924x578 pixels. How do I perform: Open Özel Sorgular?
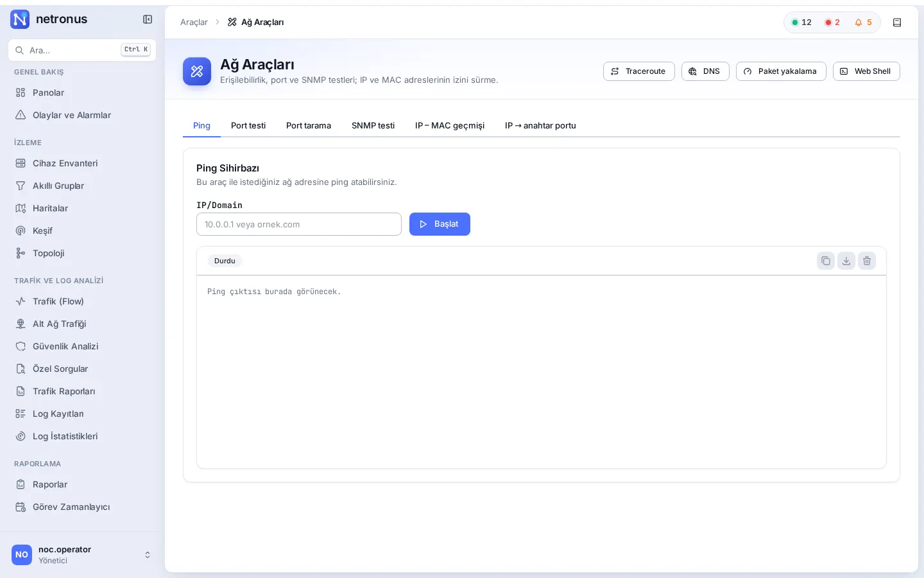tap(82, 369)
